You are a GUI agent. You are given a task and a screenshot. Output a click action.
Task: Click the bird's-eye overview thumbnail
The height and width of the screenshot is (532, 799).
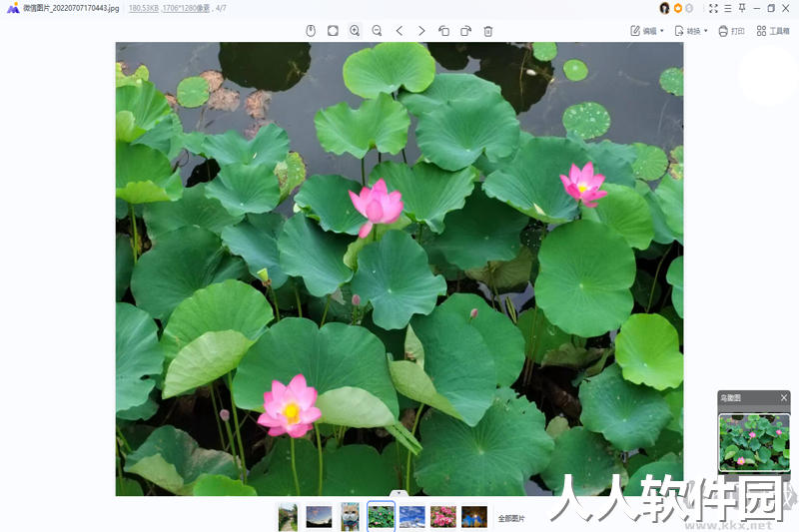click(x=754, y=442)
